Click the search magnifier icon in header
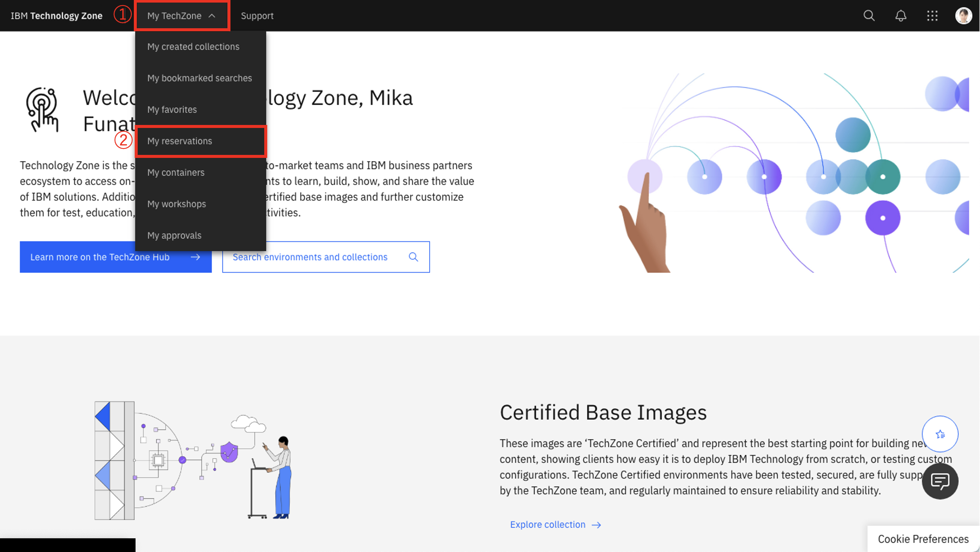The width and height of the screenshot is (980, 552). coord(869,16)
